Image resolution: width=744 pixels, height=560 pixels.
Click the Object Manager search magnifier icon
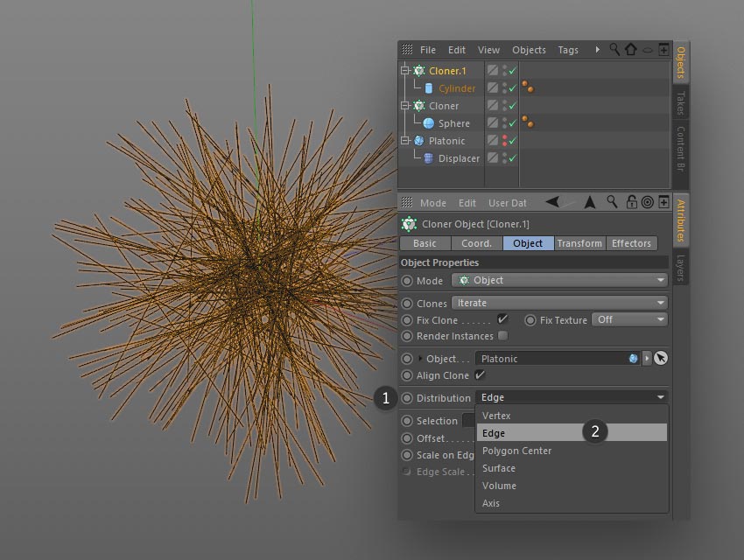point(614,49)
